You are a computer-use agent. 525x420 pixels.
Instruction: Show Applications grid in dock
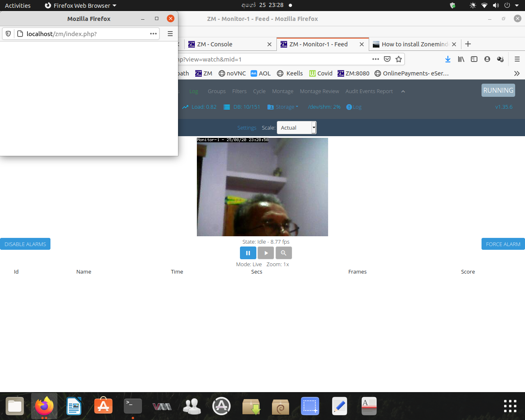[x=510, y=406]
